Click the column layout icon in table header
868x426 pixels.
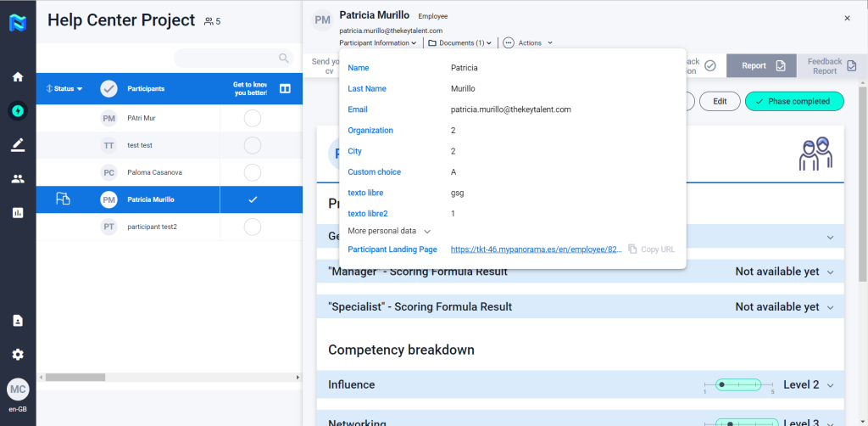click(286, 88)
